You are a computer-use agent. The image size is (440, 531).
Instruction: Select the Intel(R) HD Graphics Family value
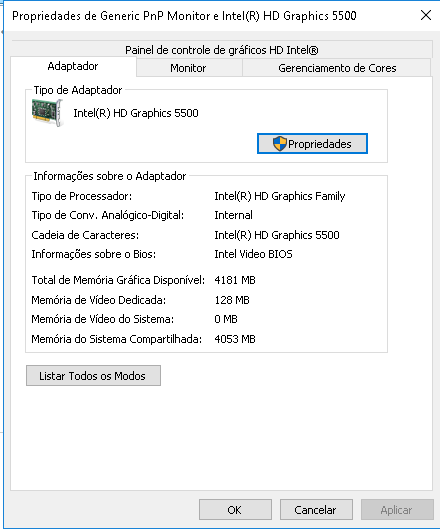280,196
